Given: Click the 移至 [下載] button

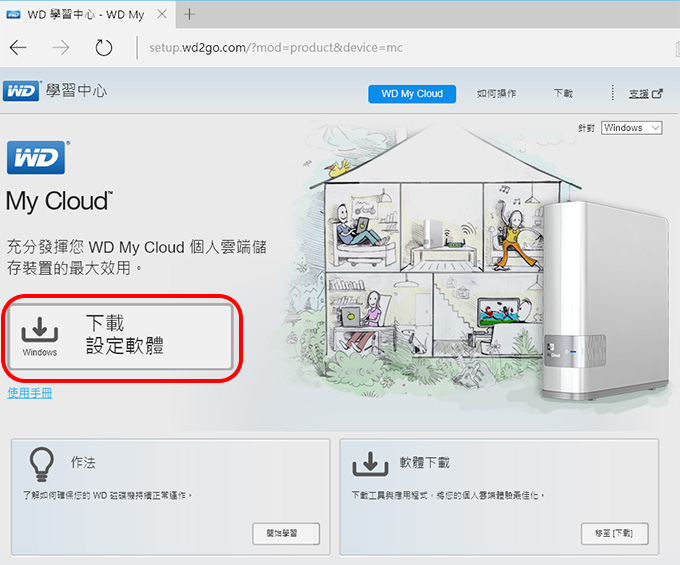Looking at the screenshot, I should 615,533.
